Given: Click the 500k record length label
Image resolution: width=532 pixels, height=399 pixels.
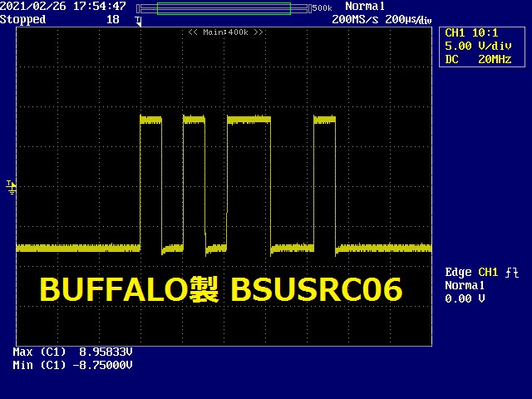Looking at the screenshot, I should (322, 7).
